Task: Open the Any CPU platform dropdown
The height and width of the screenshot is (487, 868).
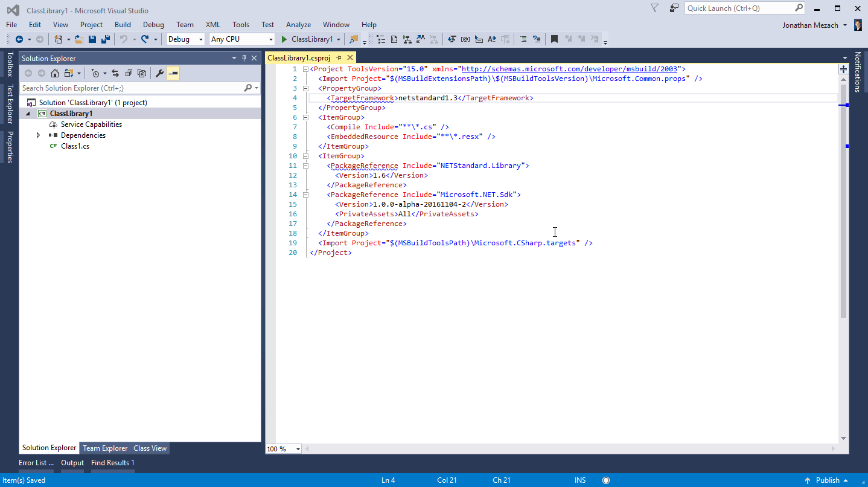Action: [241, 39]
